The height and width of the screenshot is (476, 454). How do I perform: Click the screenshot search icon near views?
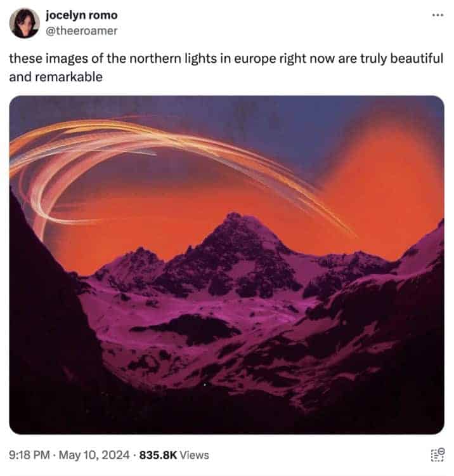pos(438,455)
